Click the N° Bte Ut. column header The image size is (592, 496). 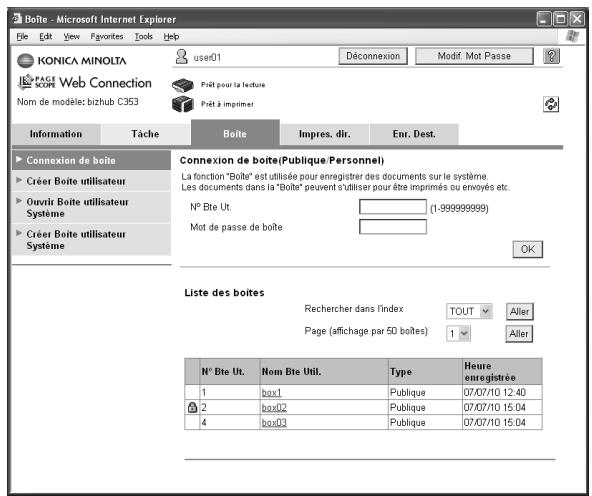point(230,372)
